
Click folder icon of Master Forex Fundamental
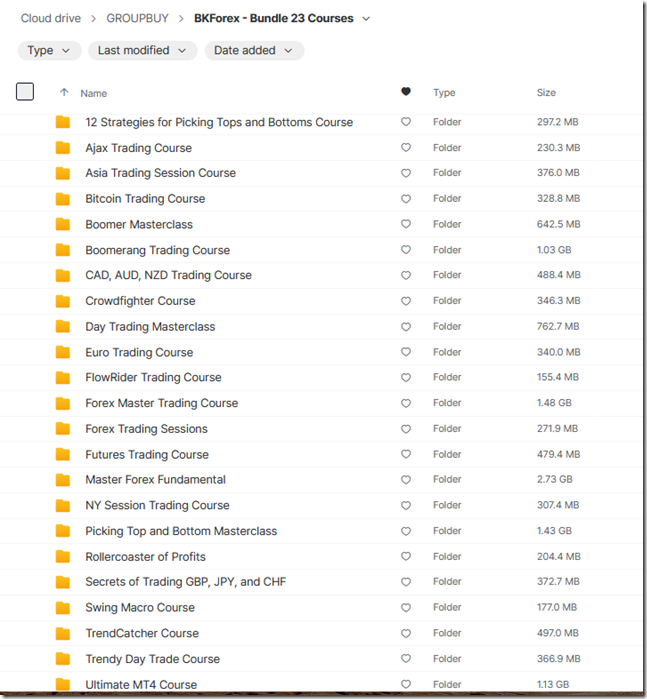63,480
